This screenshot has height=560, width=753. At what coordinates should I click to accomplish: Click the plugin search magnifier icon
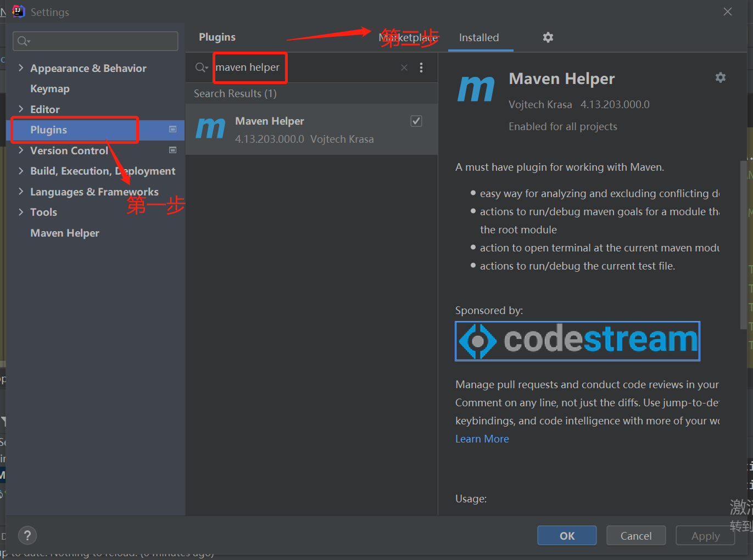pos(201,68)
